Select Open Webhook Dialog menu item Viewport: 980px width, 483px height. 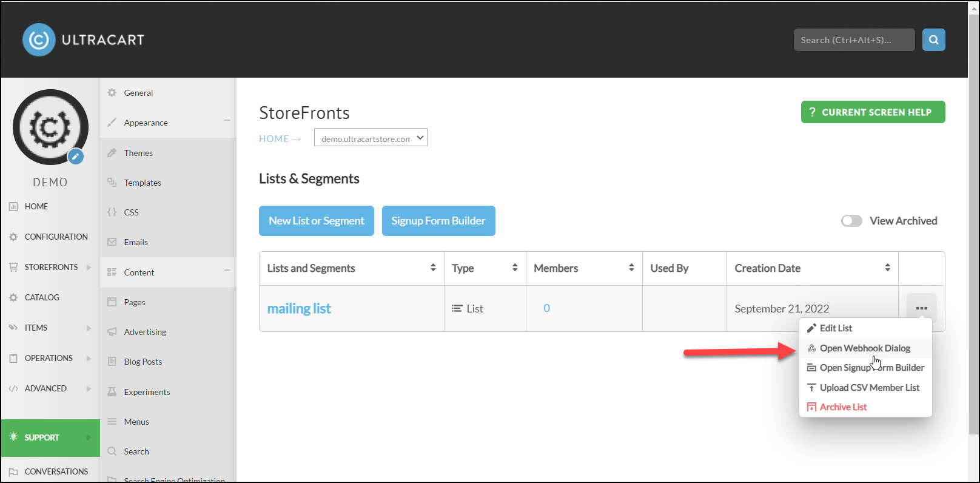tap(865, 348)
